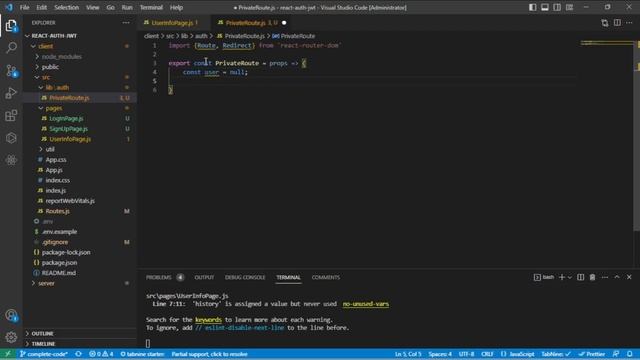
Task: Open SignUpPage.js in the explorer
Action: point(68,129)
